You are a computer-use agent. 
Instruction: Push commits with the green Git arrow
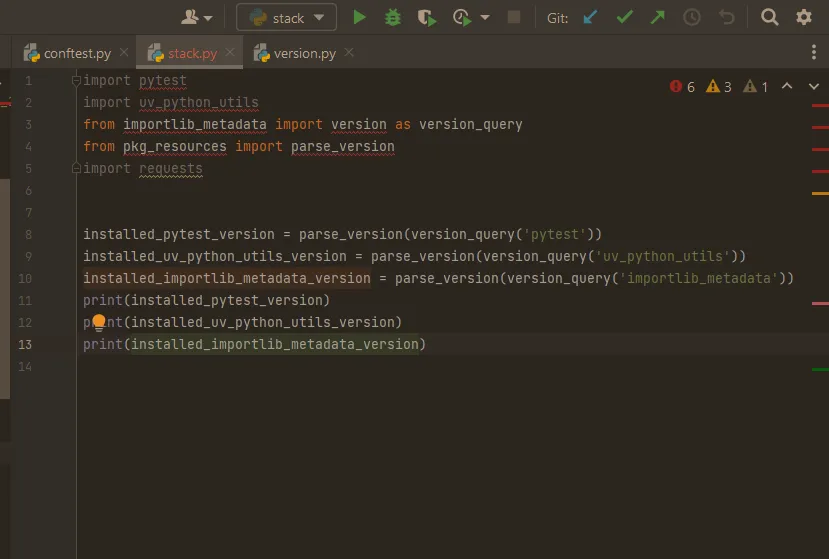click(658, 17)
